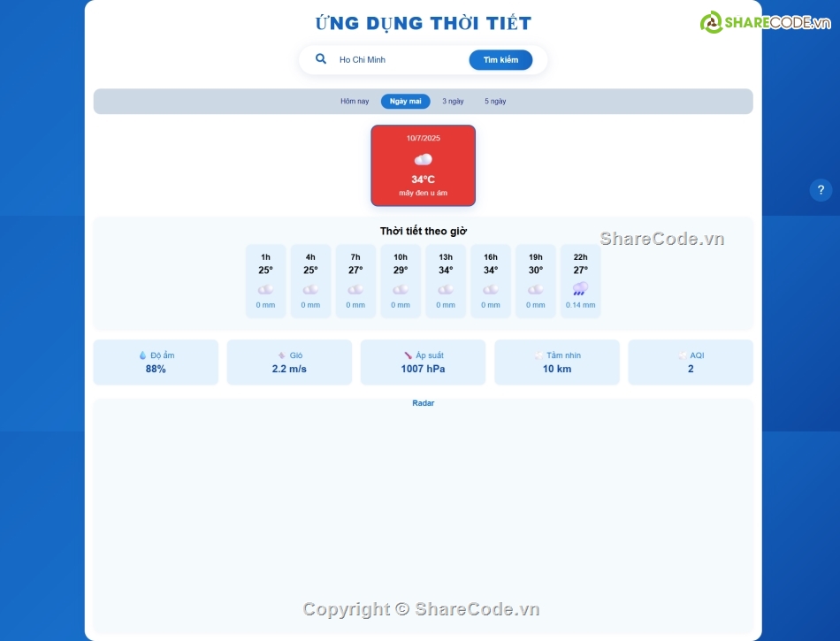Click the Tầm nhìn visibility icon

[538, 355]
